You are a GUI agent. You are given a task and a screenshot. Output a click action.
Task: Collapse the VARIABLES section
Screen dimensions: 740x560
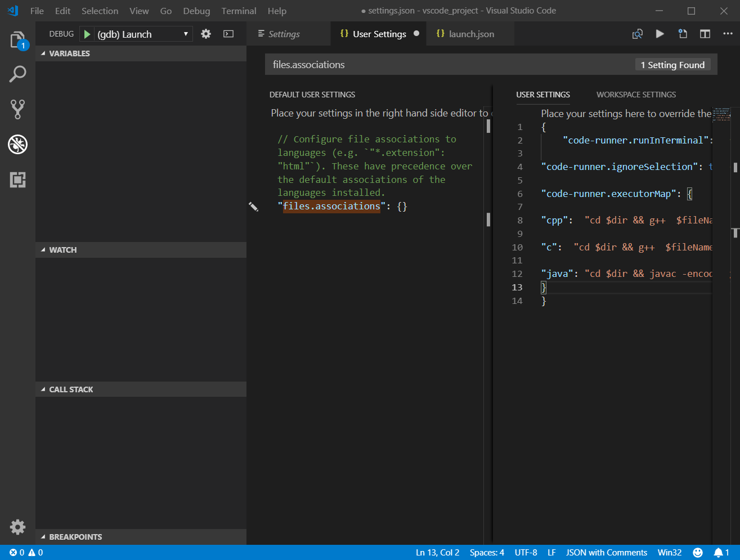[x=141, y=53]
